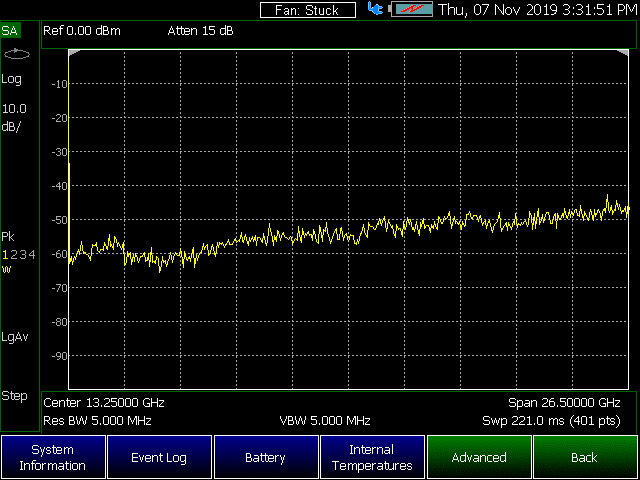Viewport: 640px width, 480px height.
Task: Open the Advanced menu softkey
Action: 479,457
